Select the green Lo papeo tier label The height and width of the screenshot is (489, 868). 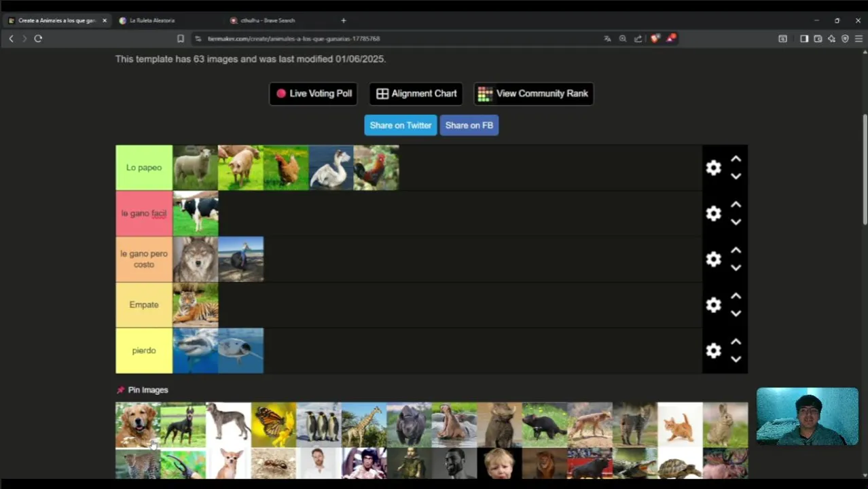click(x=144, y=168)
